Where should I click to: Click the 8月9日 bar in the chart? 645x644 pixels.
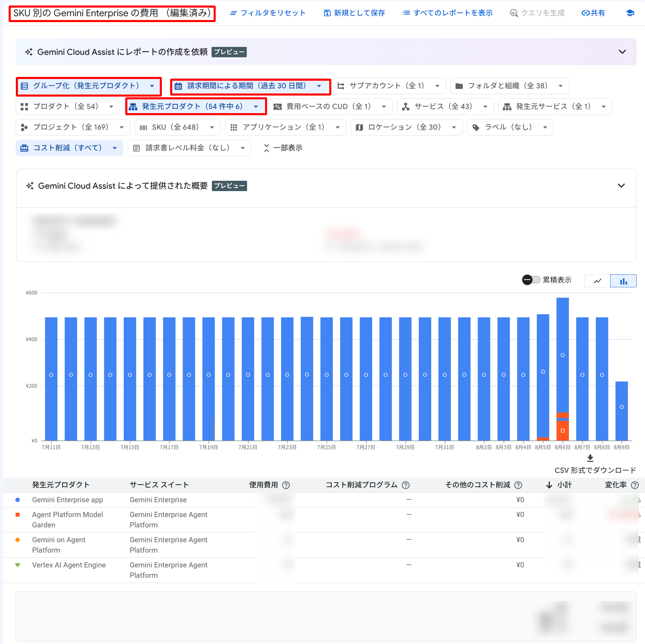click(x=622, y=411)
